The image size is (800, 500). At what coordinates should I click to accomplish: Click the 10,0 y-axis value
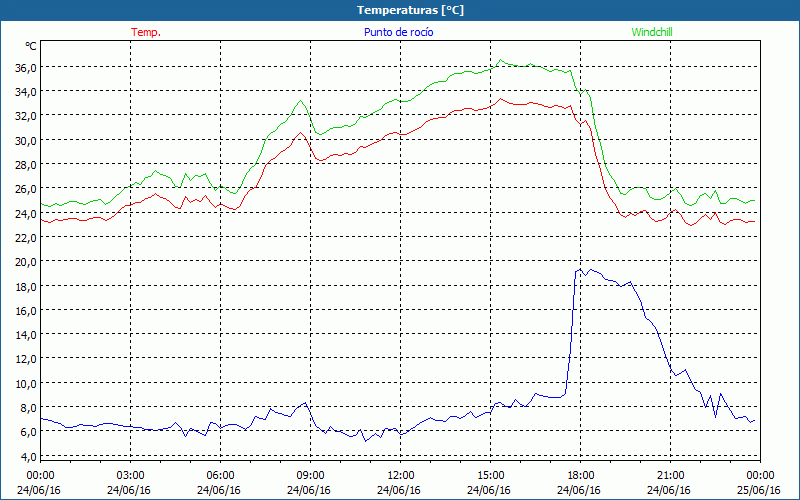point(26,384)
